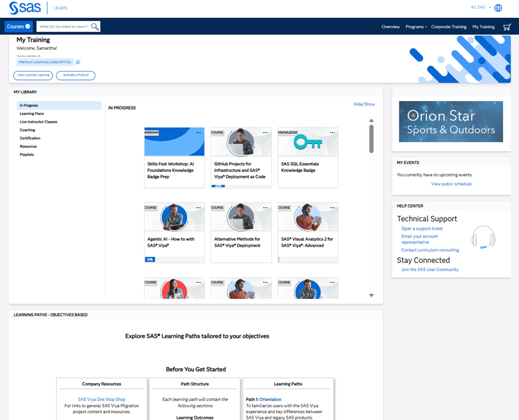The height and width of the screenshot is (420, 519).
Task: Show Resources in My Library
Action: point(28,146)
